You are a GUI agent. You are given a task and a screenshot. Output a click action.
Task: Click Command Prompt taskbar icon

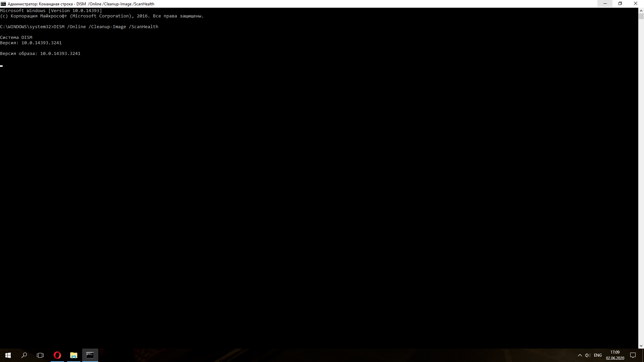[90, 355]
